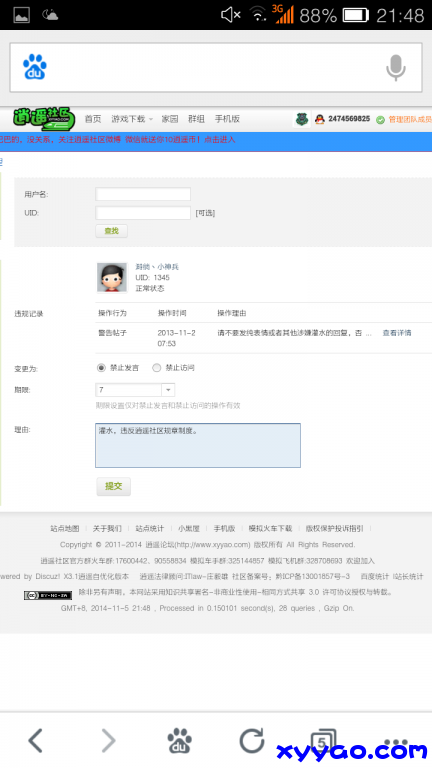Open the 模拟火车下载 footer link

[x=270, y=528]
